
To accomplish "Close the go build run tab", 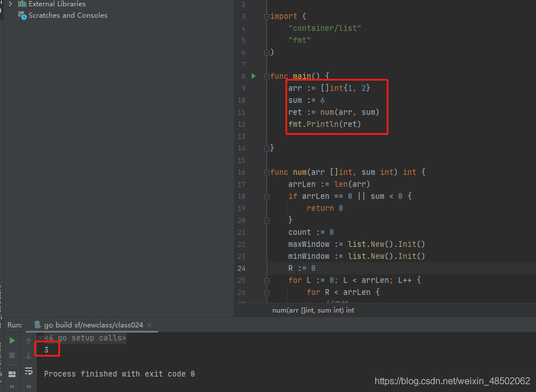I will pos(149,325).
